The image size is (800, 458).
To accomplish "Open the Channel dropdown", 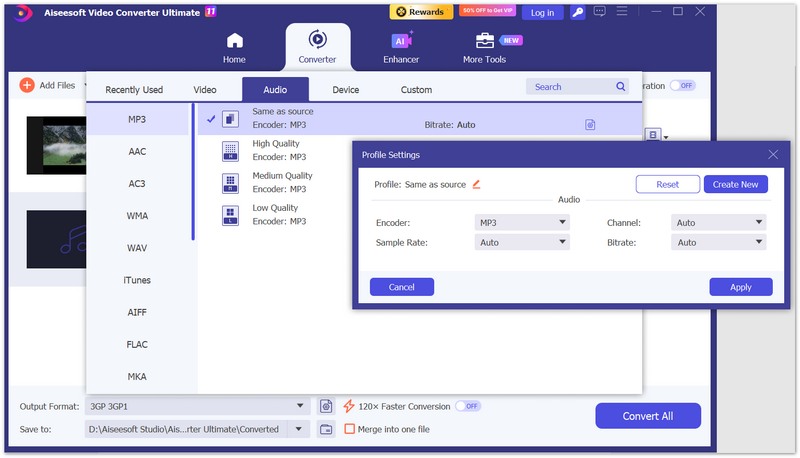I will [718, 222].
